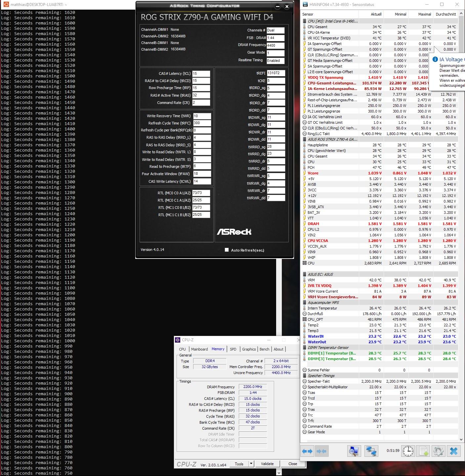Click the CAS# Latency (tCL) field in ASRock
Image resolution: width=465 pixels, height=476 pixels.
click(201, 73)
